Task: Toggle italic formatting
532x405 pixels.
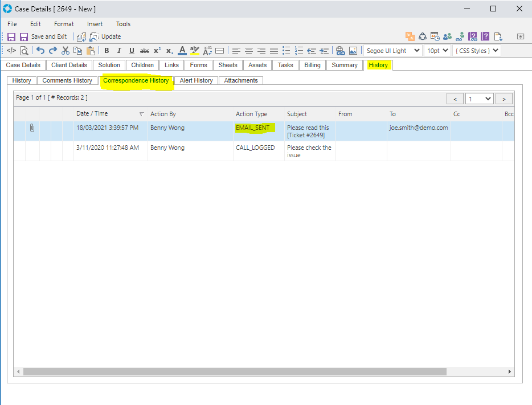Action: 119,51
